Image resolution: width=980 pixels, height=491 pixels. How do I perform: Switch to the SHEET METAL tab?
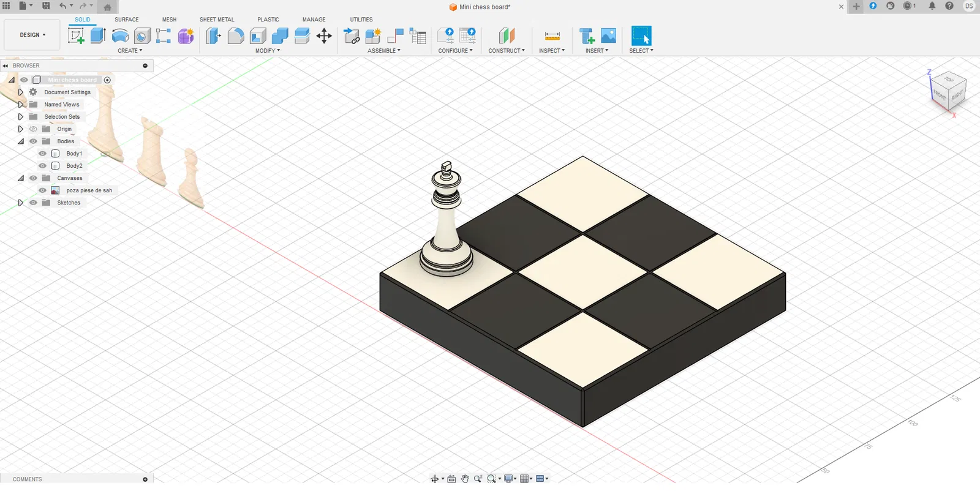(x=217, y=20)
